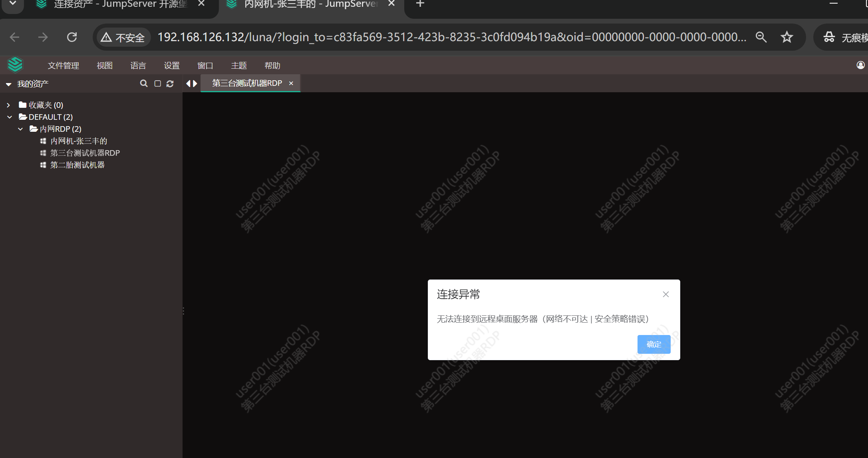Refresh the asset tree with the reload icon

point(170,83)
